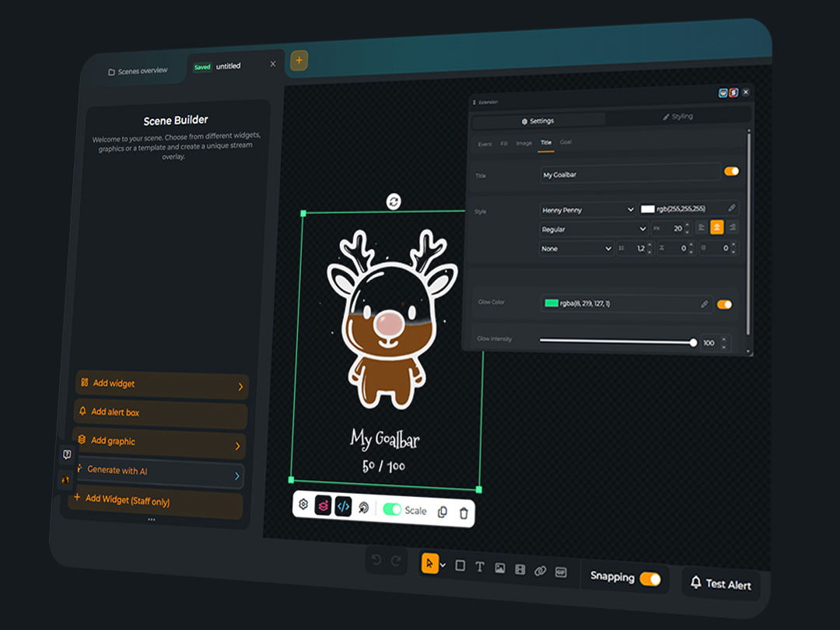The width and height of the screenshot is (840, 630).
Task: Click the Test Alert button
Action: (x=721, y=583)
